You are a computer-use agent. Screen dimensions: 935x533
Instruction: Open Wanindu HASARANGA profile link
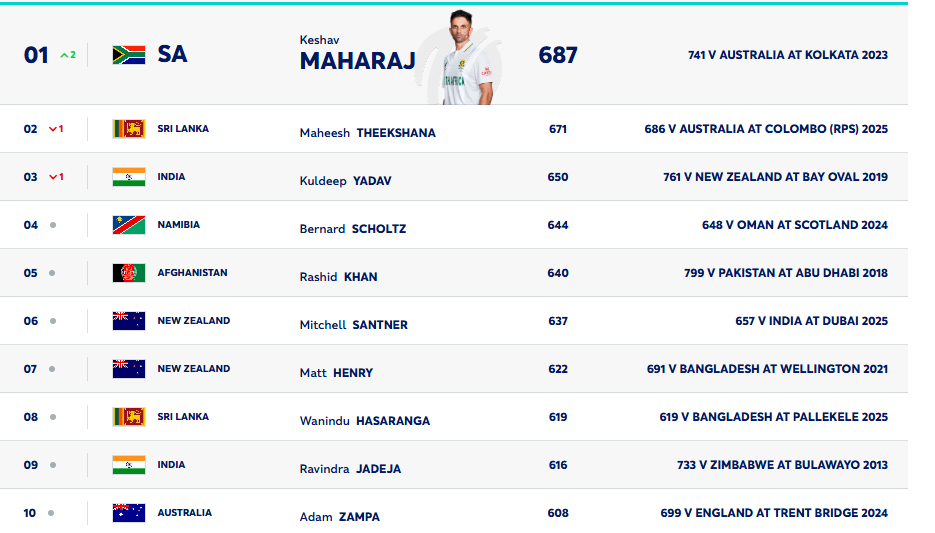(x=364, y=421)
